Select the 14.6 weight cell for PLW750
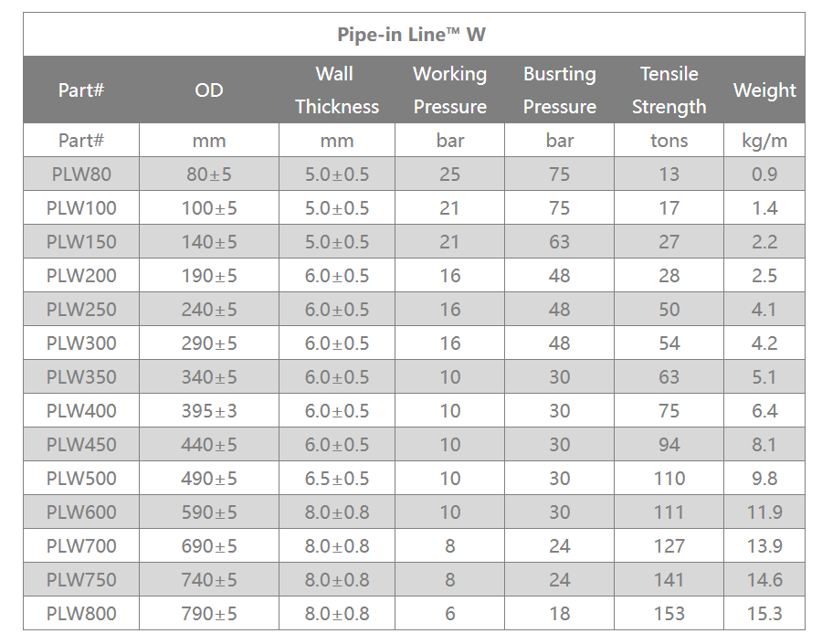The width and height of the screenshot is (822, 644). pyautogui.click(x=764, y=579)
